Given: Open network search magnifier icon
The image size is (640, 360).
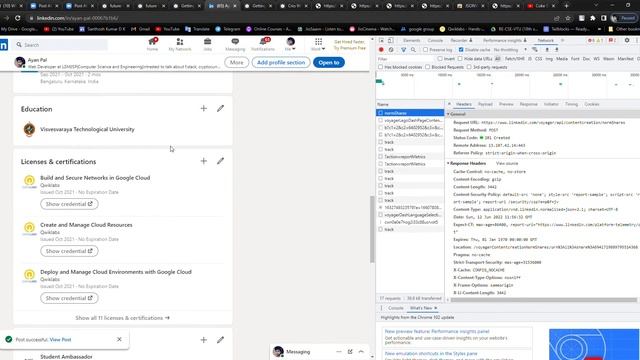Looking at the screenshot, I should [x=413, y=49].
